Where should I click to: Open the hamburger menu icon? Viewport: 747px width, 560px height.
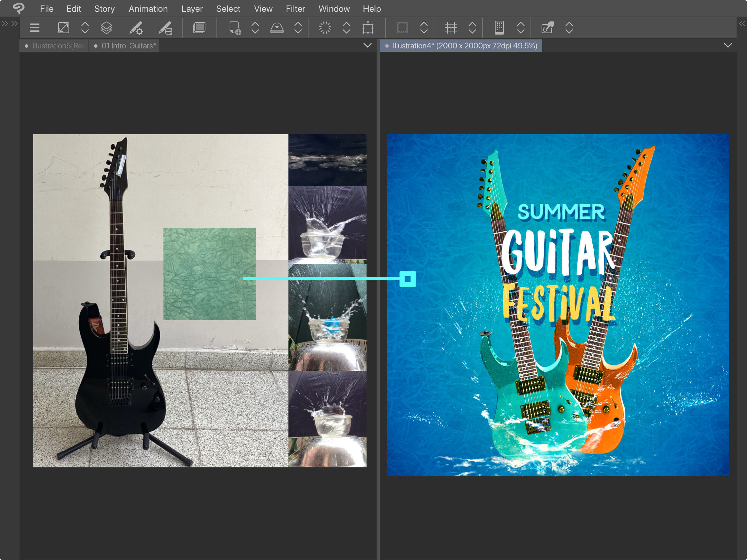click(x=35, y=28)
